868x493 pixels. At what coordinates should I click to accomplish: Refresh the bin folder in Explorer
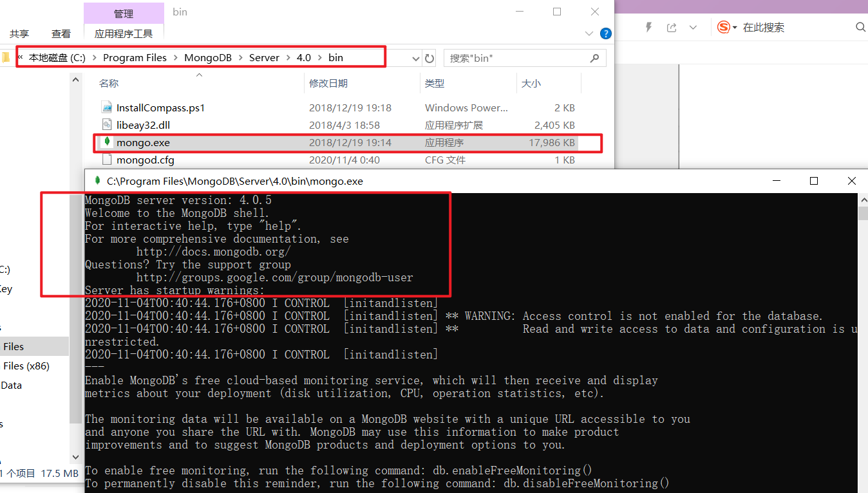coord(429,58)
